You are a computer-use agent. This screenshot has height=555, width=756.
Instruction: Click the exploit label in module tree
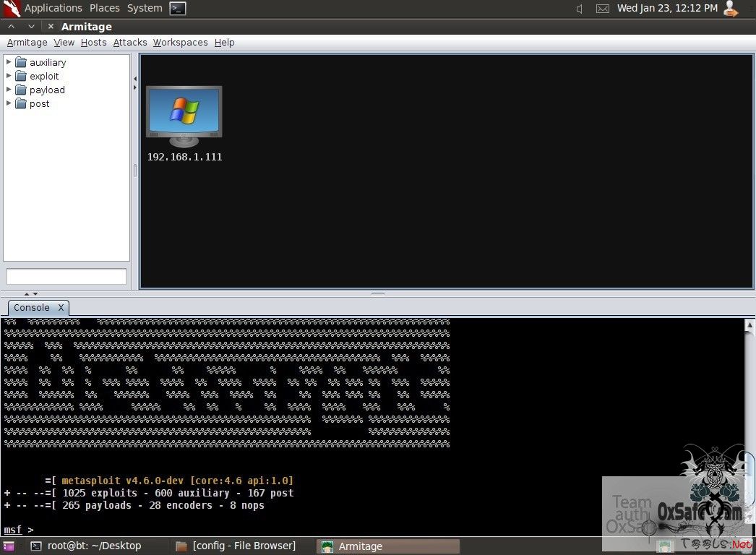(x=44, y=76)
